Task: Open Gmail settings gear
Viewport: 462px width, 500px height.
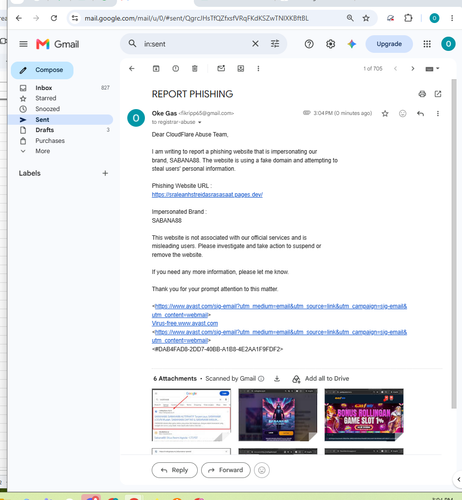Action: click(x=330, y=44)
